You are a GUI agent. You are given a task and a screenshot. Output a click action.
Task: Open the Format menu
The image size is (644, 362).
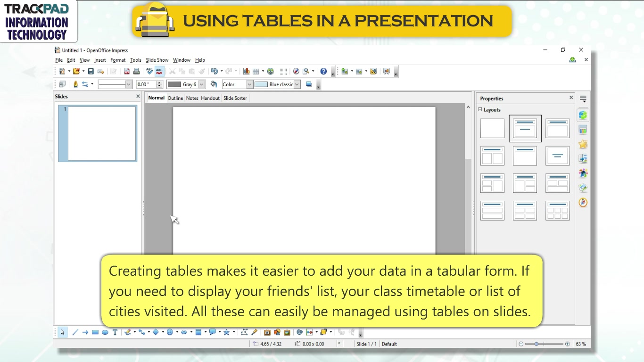coord(118,60)
